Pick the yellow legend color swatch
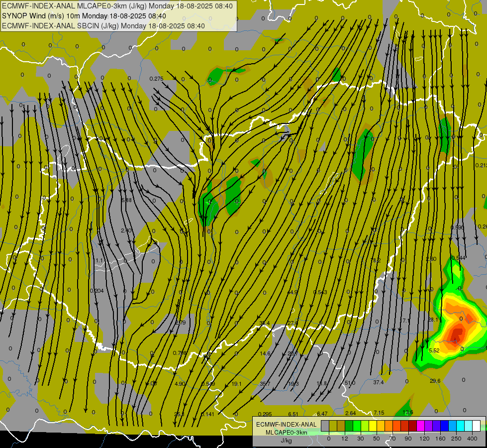487x448 pixels. point(373,426)
